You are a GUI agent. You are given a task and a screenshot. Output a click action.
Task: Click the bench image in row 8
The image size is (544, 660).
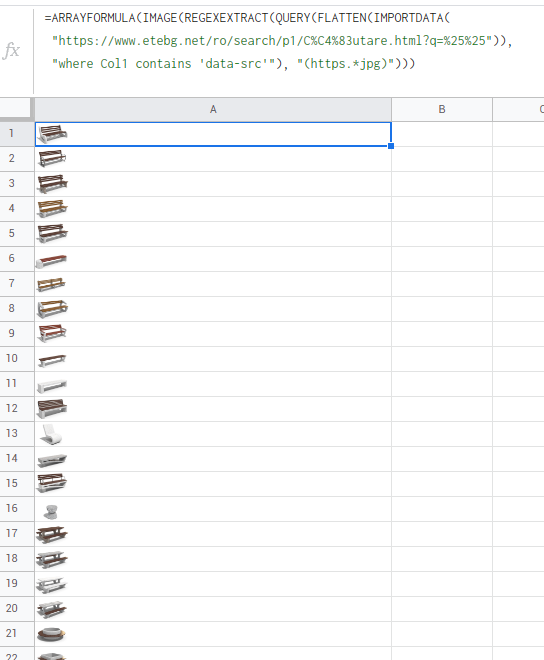pos(52,309)
